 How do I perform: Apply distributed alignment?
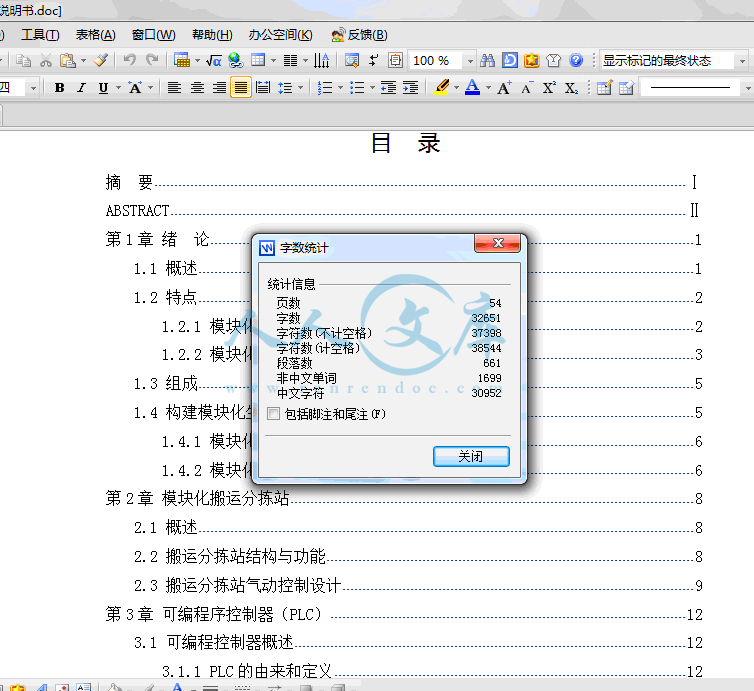(263, 88)
